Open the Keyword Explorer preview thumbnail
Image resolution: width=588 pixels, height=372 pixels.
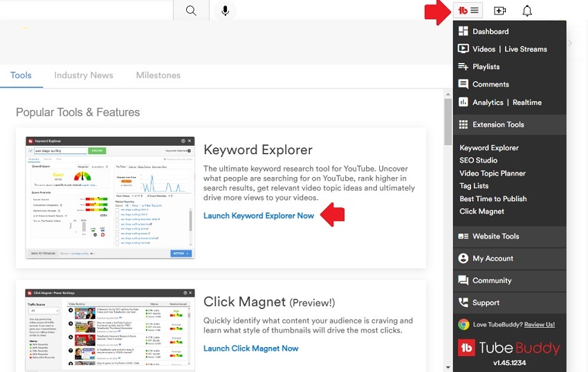[x=110, y=198]
